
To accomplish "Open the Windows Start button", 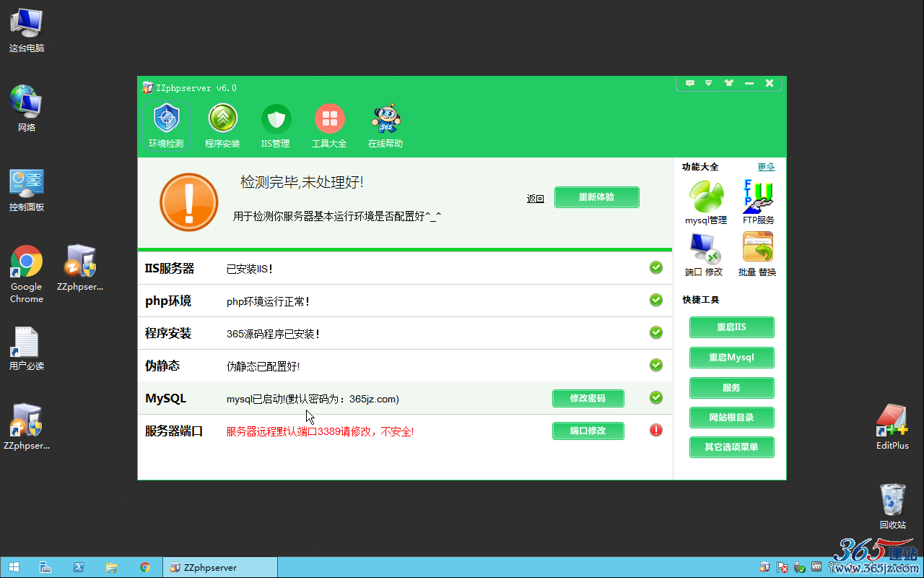I will [x=14, y=568].
